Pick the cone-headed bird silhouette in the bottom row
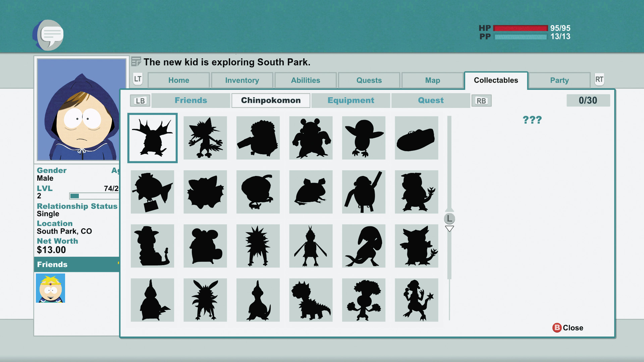The image size is (644, 362). pyautogui.click(x=152, y=300)
